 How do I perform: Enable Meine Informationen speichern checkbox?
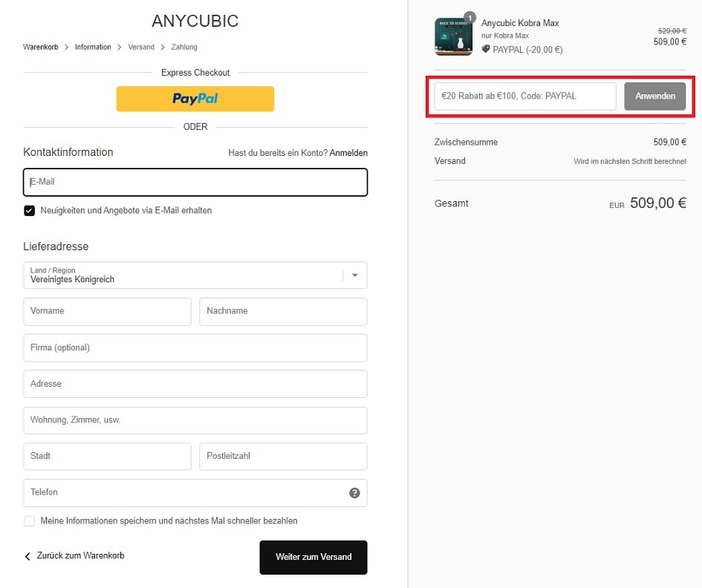[29, 521]
